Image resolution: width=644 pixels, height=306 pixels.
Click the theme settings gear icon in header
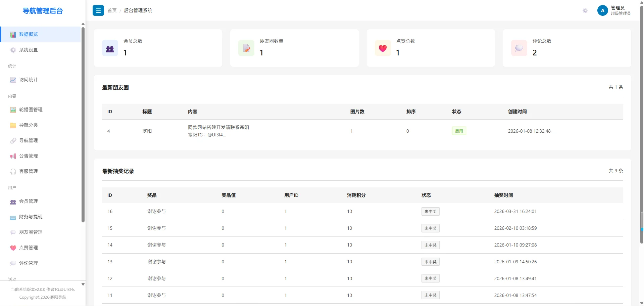[585, 11]
